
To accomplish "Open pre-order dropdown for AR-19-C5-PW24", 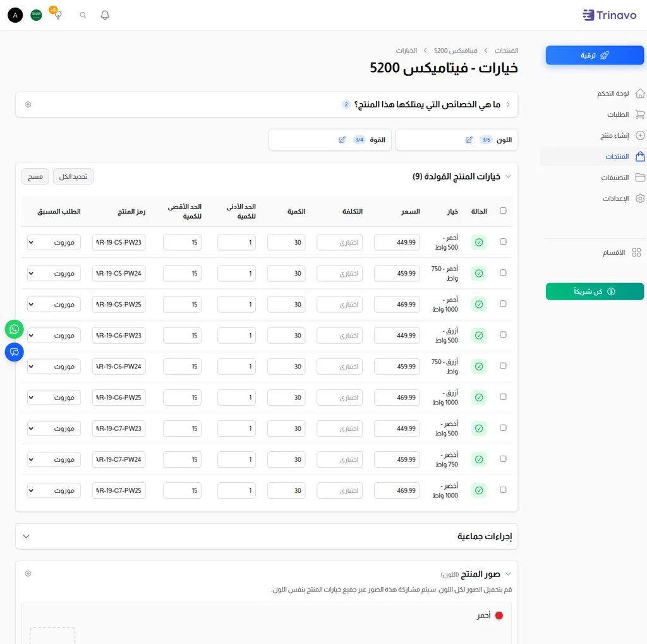I will 54,273.
